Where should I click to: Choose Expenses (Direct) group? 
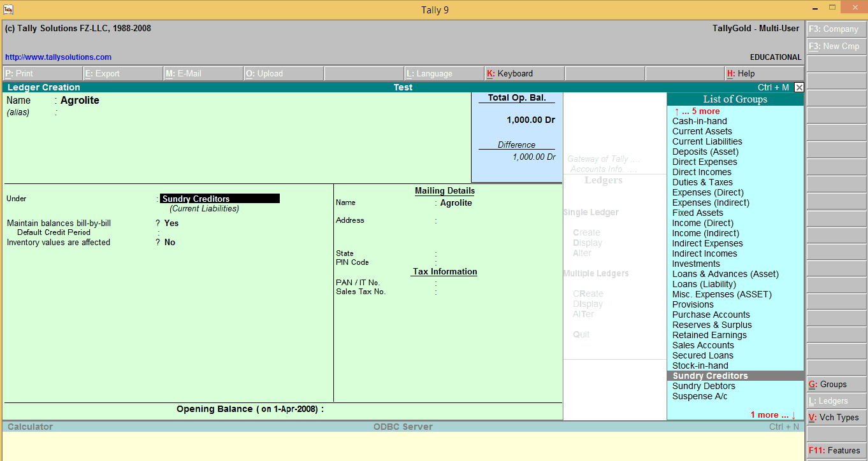(708, 193)
